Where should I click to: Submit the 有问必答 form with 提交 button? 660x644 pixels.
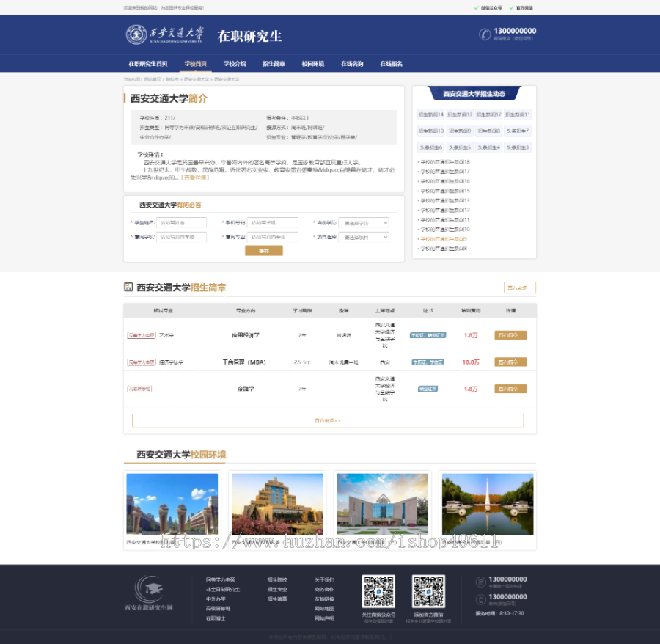264,251
